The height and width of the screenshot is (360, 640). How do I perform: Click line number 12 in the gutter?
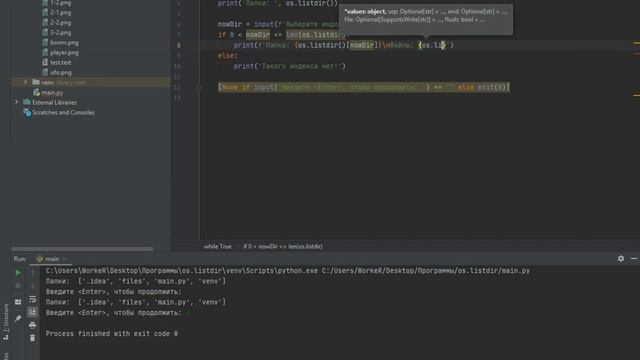177,87
